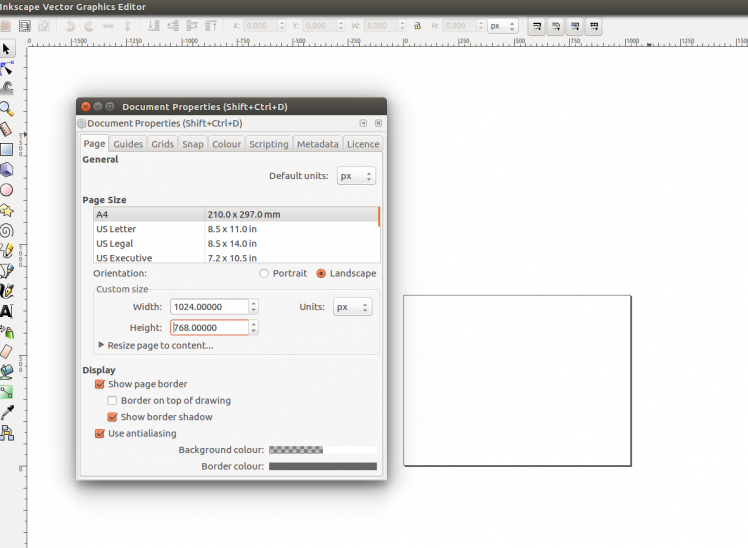748x548 pixels.
Task: Click the Width input field
Action: click(x=207, y=308)
